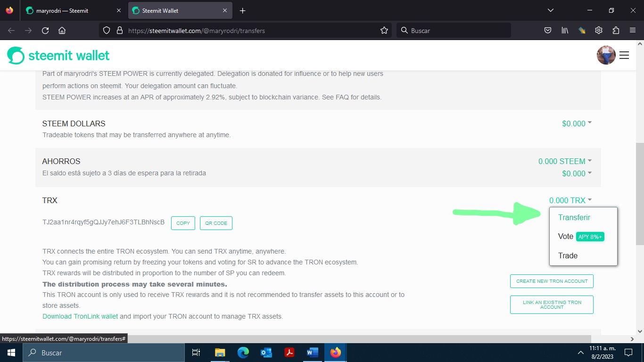Select Vote from the TRX menu
Viewport: 644px width, 362px height.
click(566, 236)
